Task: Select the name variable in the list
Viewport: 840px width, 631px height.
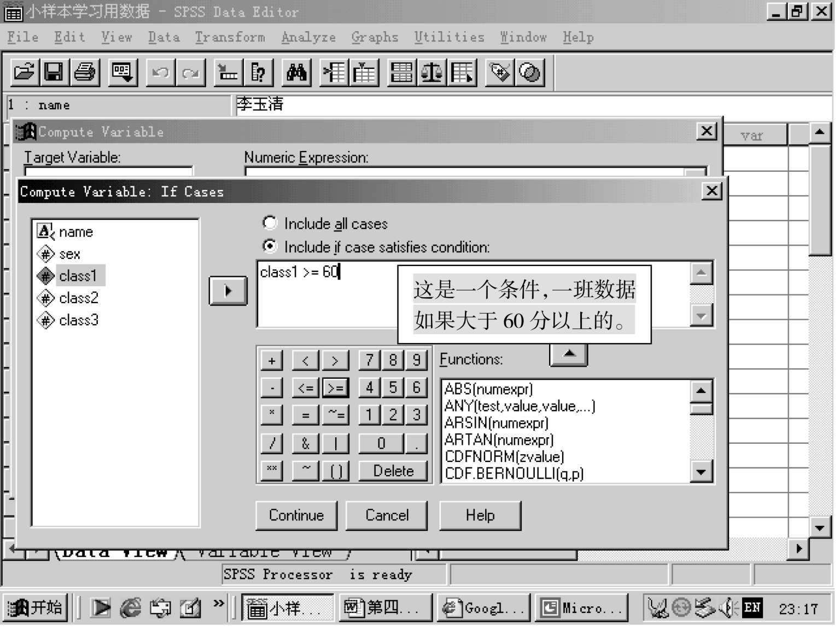Action: pos(65,232)
